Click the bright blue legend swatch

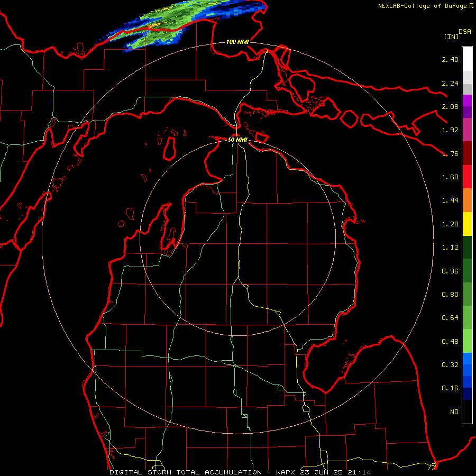tap(467, 359)
